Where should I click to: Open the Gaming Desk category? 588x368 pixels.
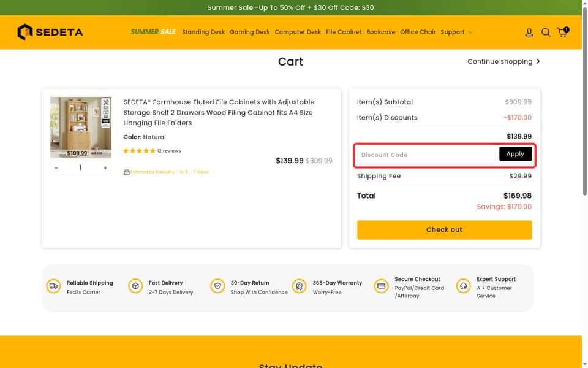click(250, 32)
